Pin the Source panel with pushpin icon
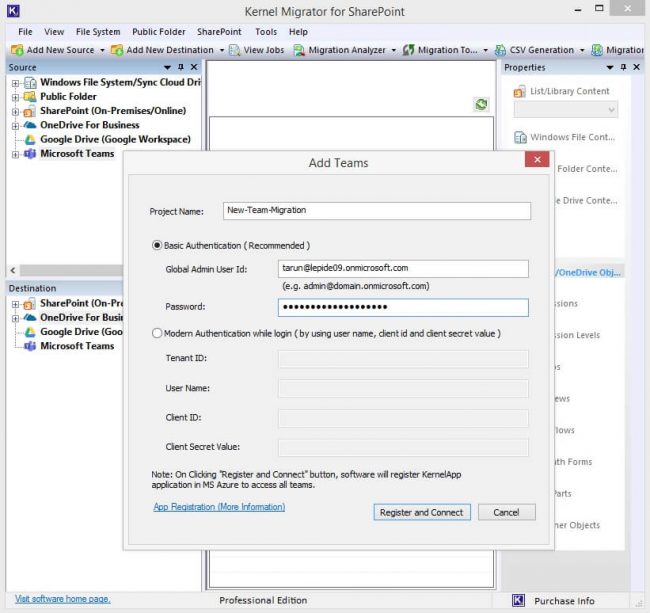 181,67
